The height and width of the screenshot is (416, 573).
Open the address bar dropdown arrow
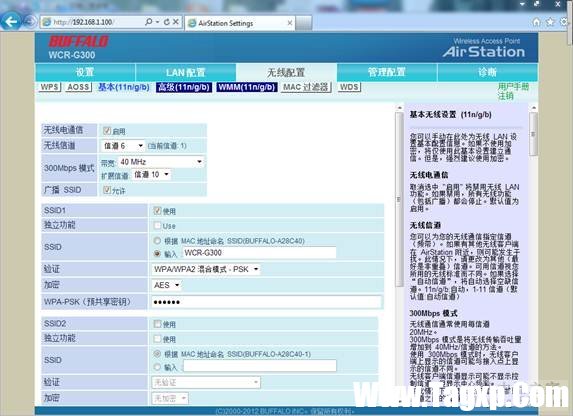point(158,22)
